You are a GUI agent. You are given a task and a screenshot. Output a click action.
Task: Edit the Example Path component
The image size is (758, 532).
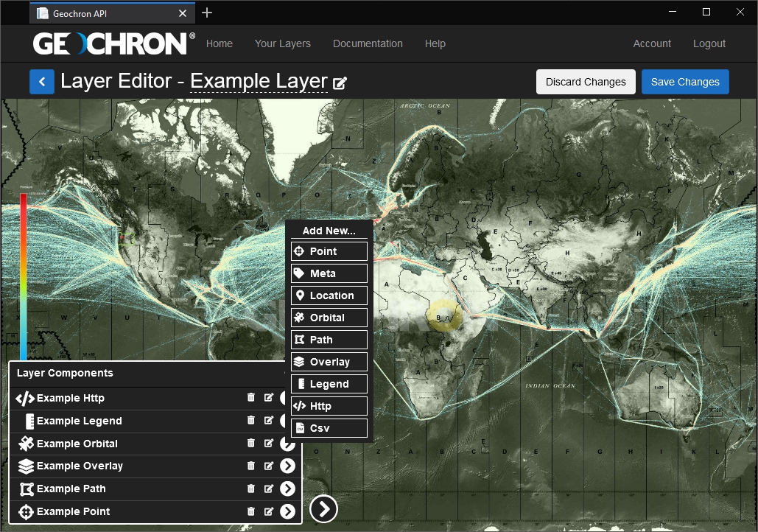pyautogui.click(x=269, y=489)
